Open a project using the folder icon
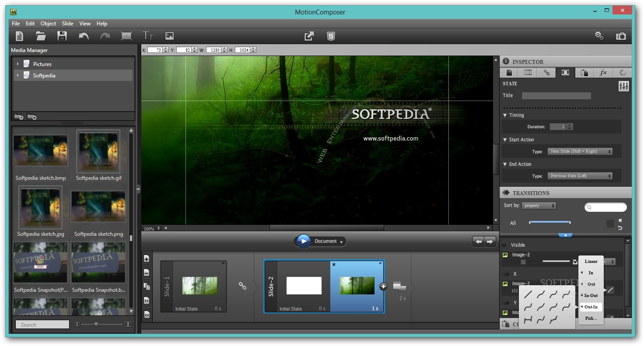The width and height of the screenshot is (644, 346). coord(41,36)
